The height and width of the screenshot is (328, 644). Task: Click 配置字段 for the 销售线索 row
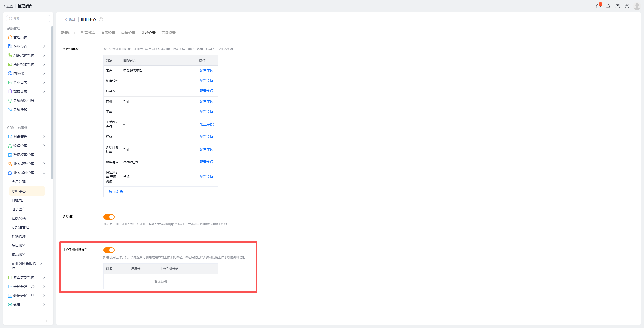(207, 81)
